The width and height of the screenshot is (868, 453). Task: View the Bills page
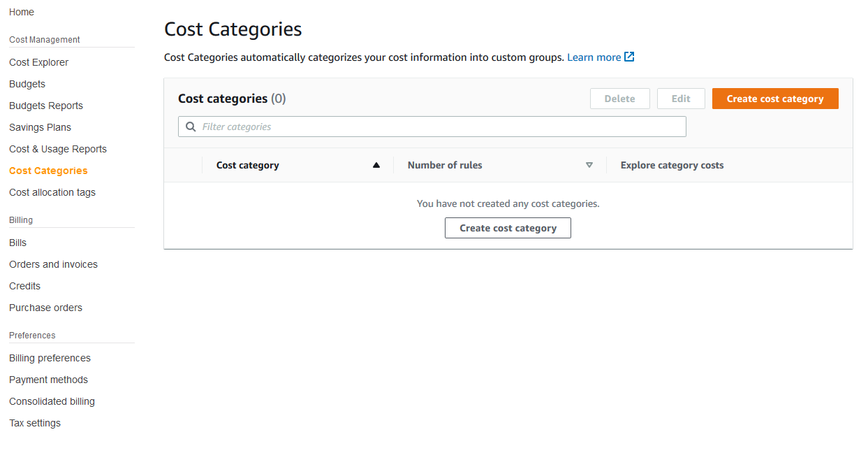17,242
